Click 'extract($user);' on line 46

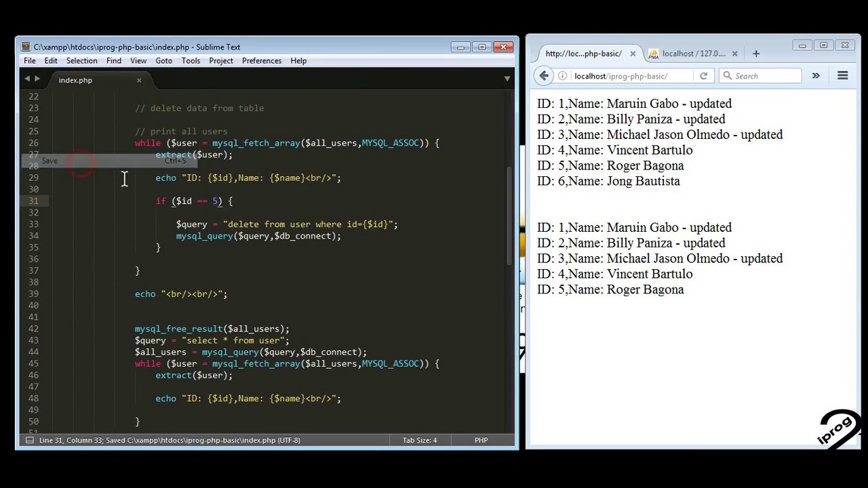point(194,375)
